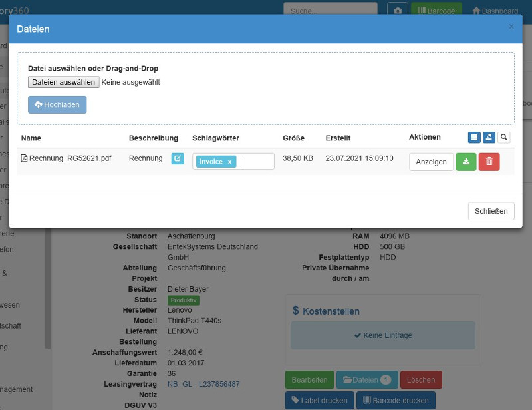Click the list view icon above Aktionen
This screenshot has width=532, height=410.
[474, 137]
